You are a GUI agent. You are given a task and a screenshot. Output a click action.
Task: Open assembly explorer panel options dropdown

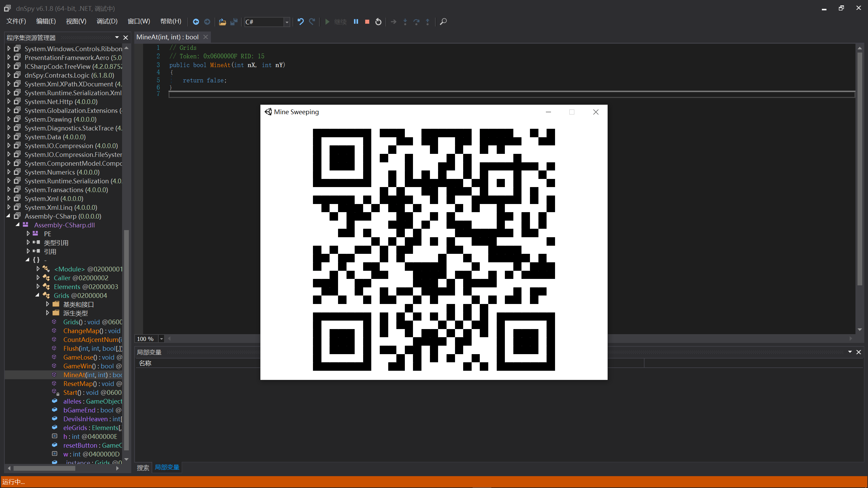click(x=117, y=37)
